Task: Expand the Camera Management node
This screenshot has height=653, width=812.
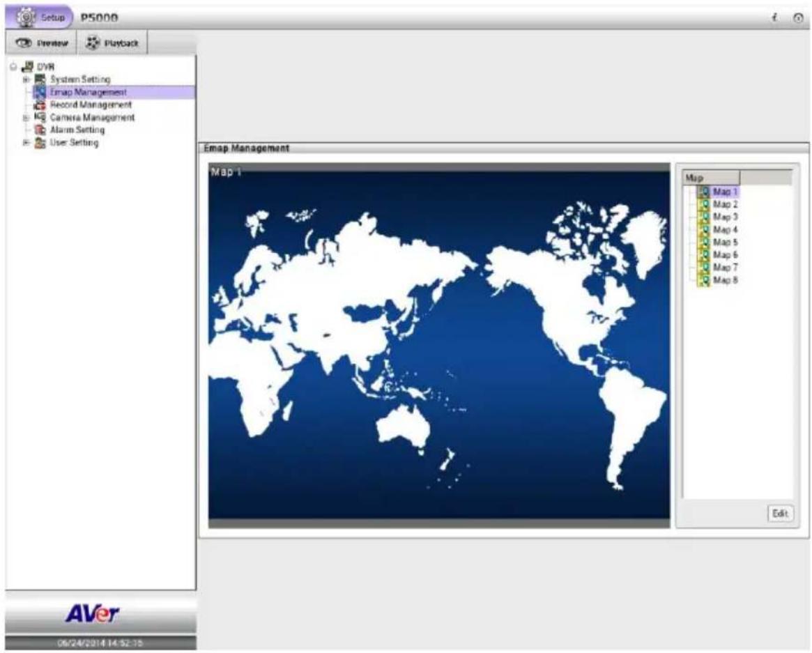Action: pyautogui.click(x=26, y=118)
